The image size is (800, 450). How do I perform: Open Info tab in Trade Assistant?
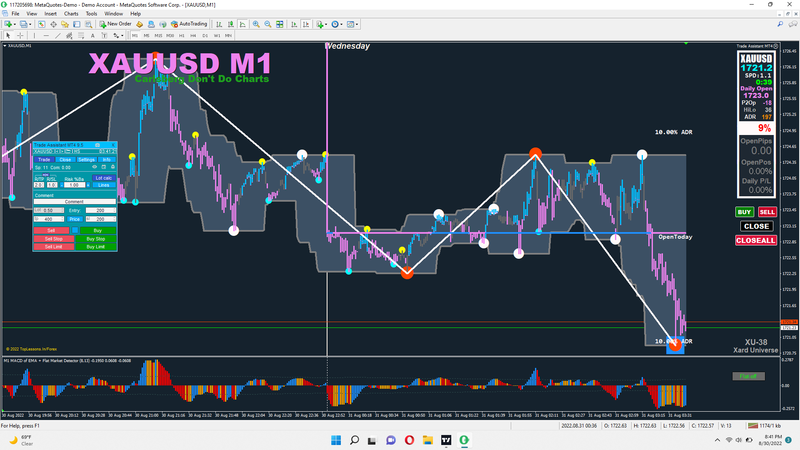tap(107, 160)
